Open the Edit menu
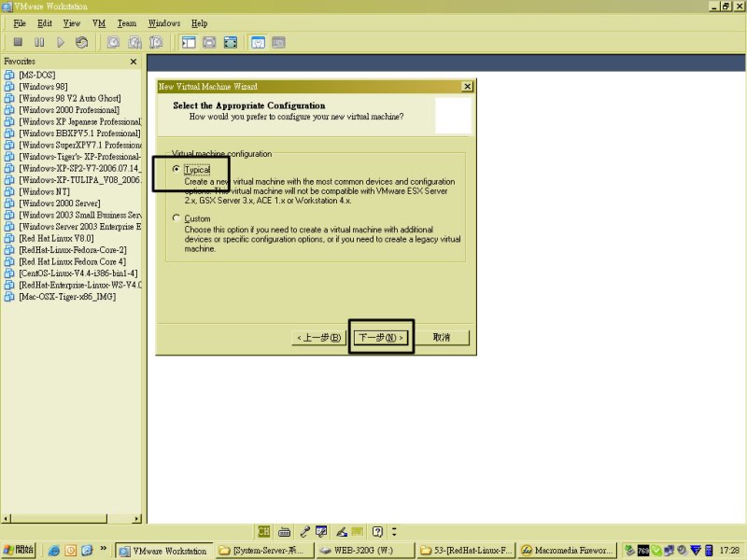 45,22
